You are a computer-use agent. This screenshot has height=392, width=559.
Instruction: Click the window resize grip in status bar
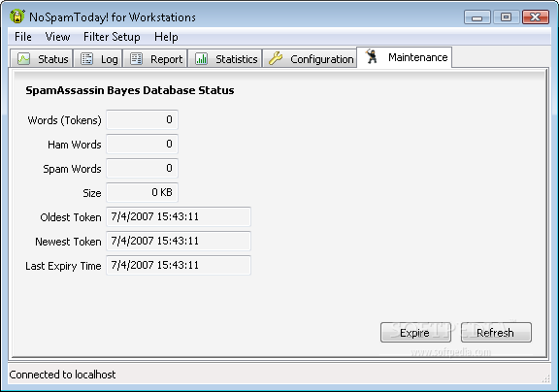545,378
